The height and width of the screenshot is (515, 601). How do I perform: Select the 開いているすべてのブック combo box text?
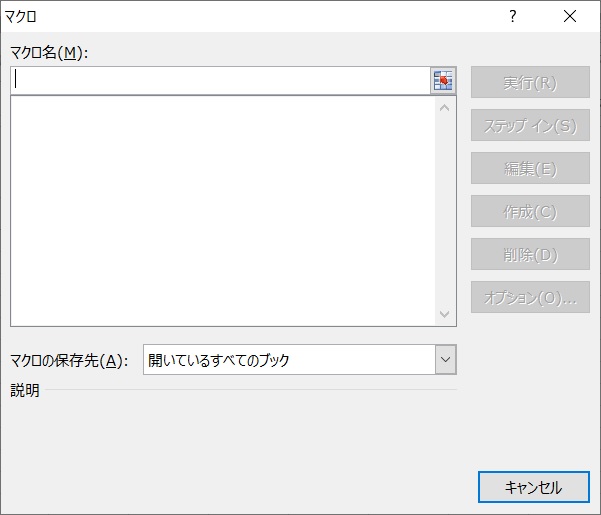tap(288, 360)
